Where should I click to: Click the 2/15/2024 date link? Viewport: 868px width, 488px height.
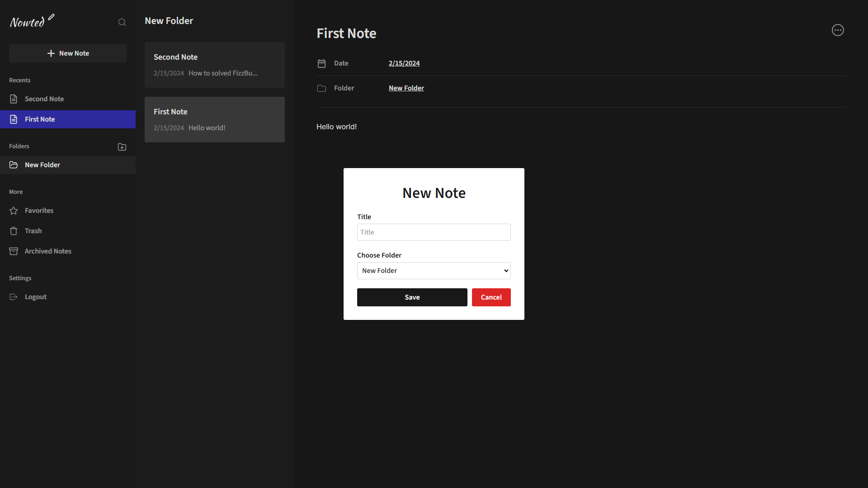click(404, 63)
